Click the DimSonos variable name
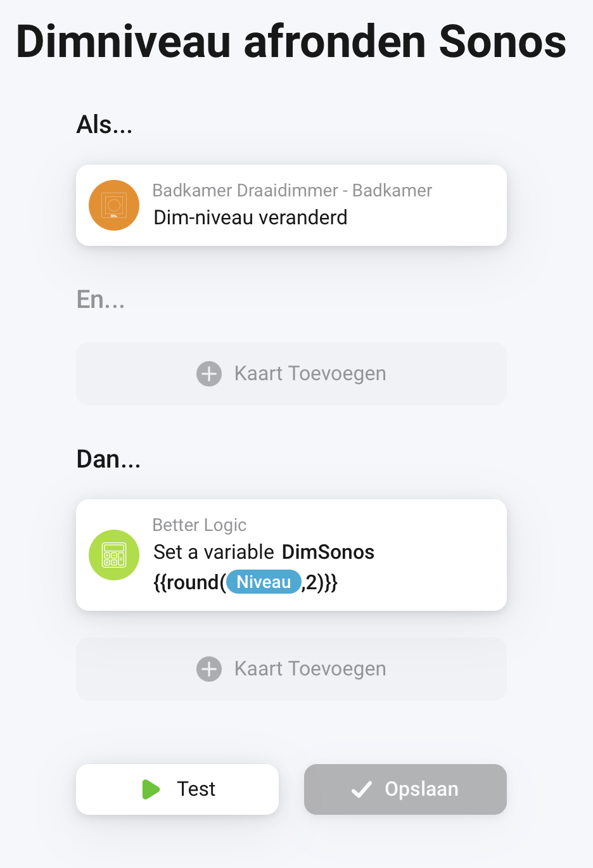 pyautogui.click(x=328, y=552)
